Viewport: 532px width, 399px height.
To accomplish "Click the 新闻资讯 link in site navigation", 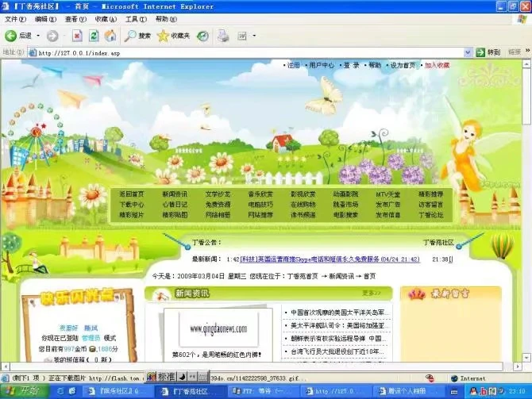I will tap(175, 194).
